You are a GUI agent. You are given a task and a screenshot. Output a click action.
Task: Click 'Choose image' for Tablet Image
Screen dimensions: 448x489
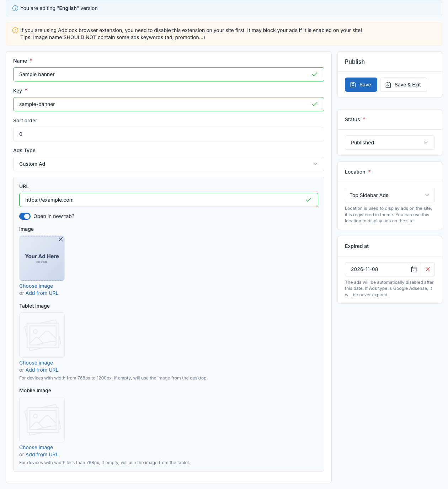[36, 363]
